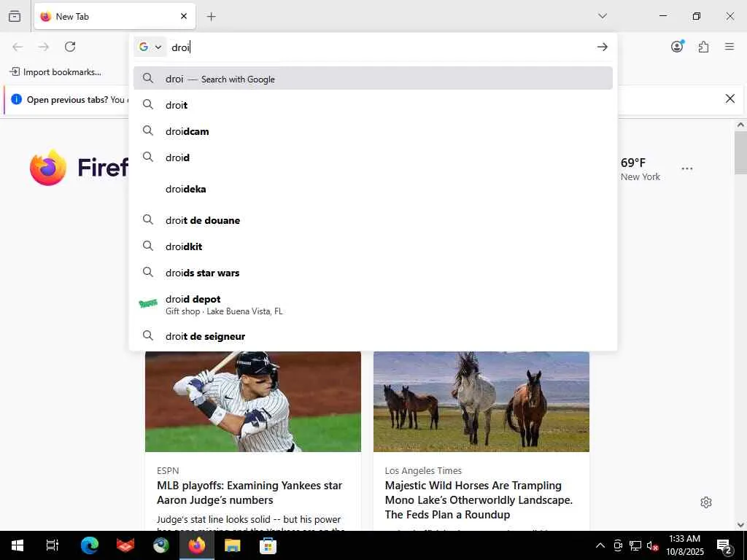Open the Firefox account icon
Viewport: 747px width, 560px height.
pos(677,47)
